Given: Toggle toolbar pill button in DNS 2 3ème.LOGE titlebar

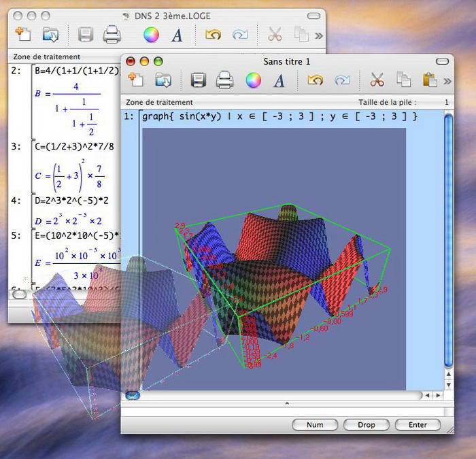Looking at the screenshot, I should coord(313,16).
